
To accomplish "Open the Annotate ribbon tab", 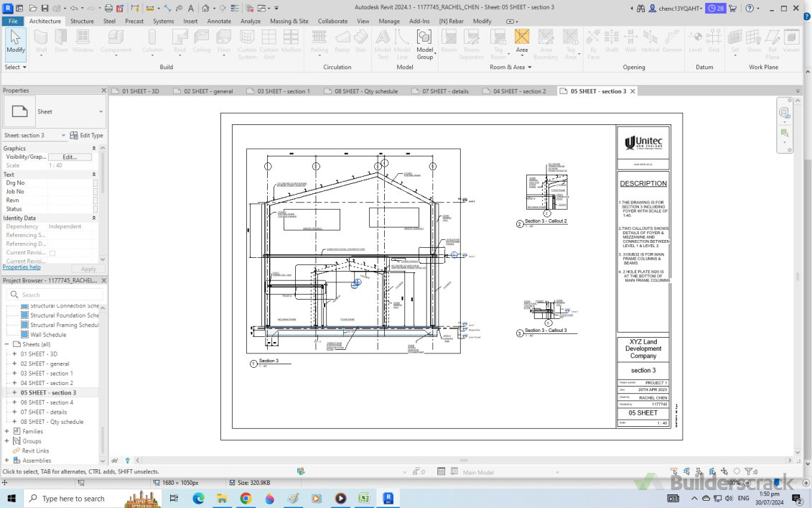I will [x=219, y=22].
